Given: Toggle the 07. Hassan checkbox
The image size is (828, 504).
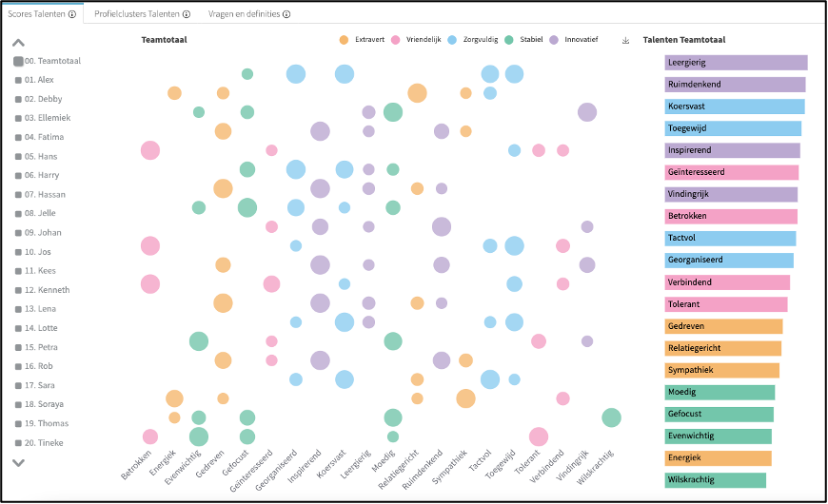Looking at the screenshot, I should [x=18, y=195].
